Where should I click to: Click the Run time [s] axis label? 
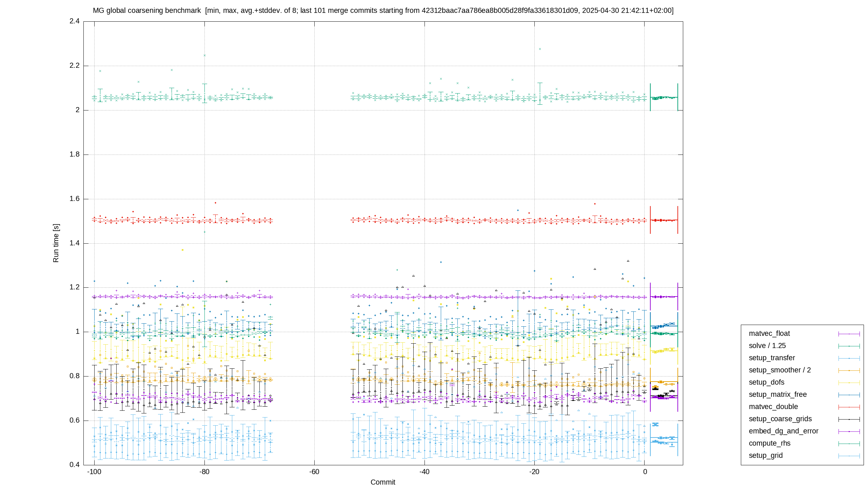pyautogui.click(x=56, y=243)
